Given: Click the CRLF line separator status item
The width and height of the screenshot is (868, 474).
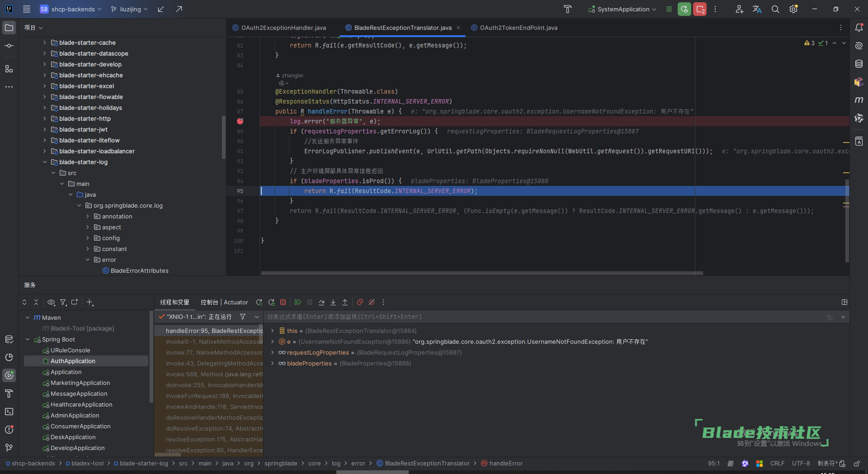Looking at the screenshot, I should [777, 463].
